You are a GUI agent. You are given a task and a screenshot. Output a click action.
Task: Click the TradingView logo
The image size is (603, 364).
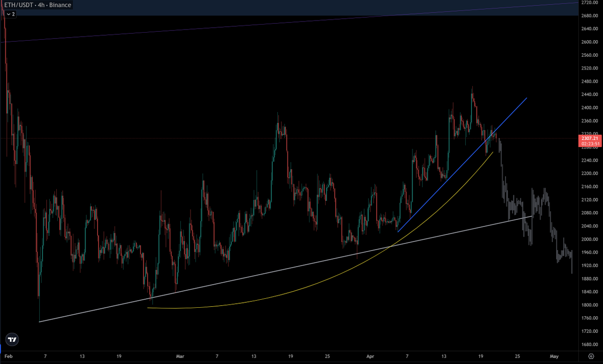pyautogui.click(x=13, y=340)
